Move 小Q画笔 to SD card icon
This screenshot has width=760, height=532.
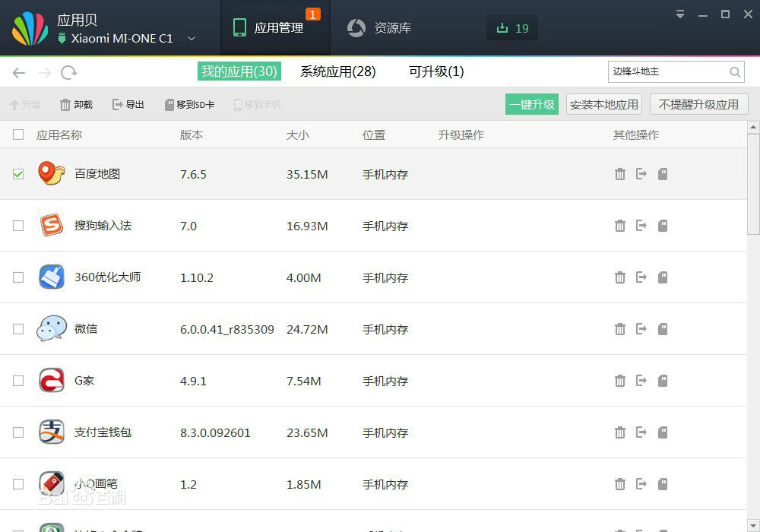pos(663,485)
